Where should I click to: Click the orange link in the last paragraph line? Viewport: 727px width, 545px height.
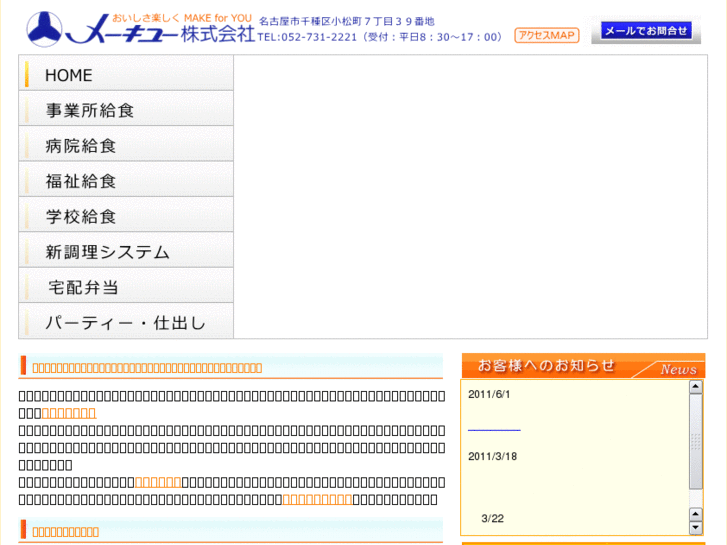317,500
